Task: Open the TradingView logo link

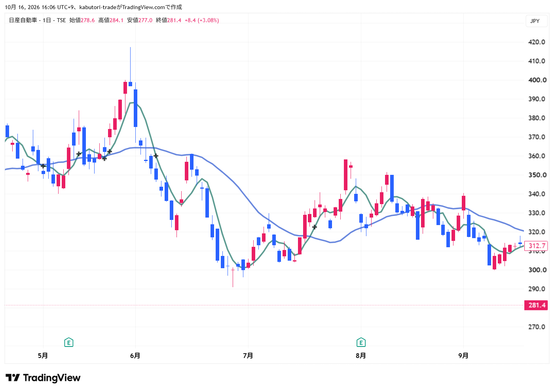Action: pos(43,378)
